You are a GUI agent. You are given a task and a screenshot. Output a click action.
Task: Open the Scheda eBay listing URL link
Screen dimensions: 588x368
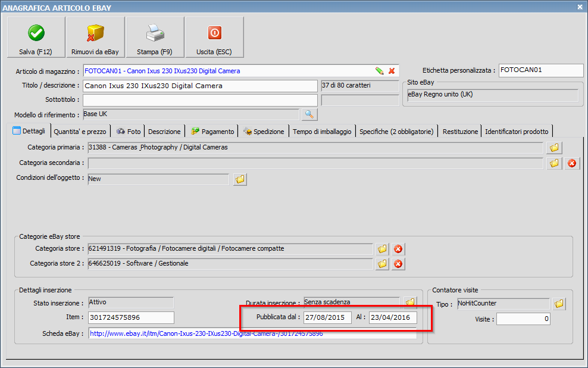[x=207, y=333]
